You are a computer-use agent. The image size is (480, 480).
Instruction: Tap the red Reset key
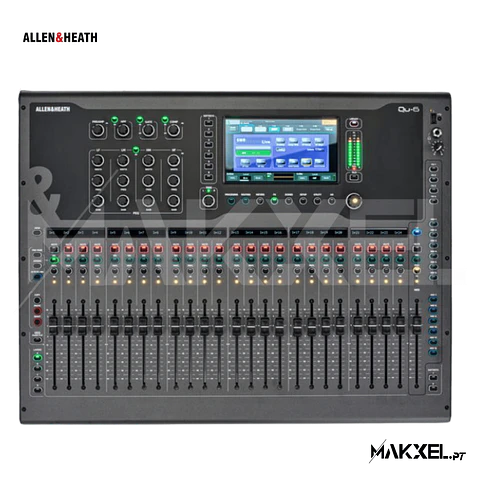(37, 322)
